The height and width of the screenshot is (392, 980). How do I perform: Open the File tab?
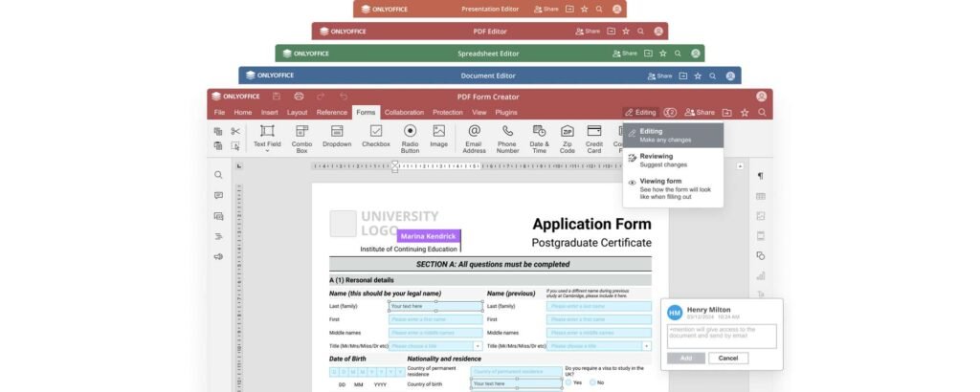click(x=219, y=113)
